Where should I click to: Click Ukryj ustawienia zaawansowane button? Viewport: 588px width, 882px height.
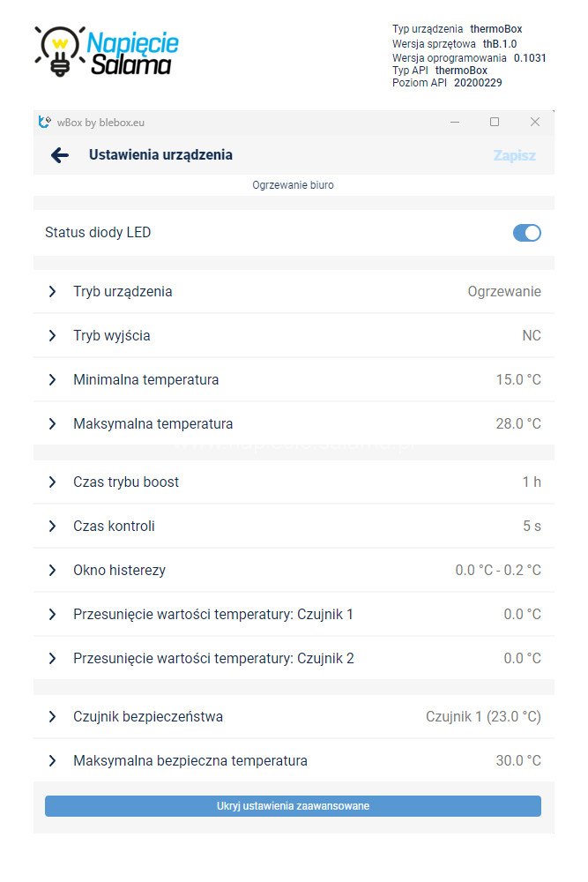293,806
